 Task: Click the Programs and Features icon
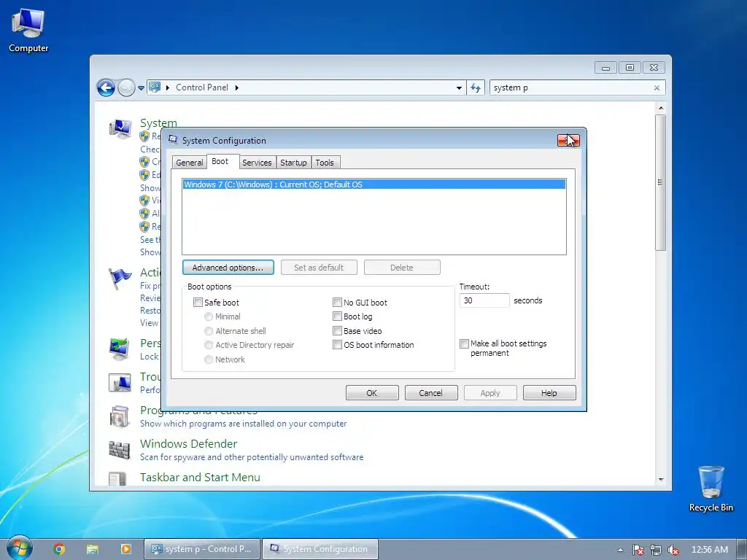[x=120, y=416]
